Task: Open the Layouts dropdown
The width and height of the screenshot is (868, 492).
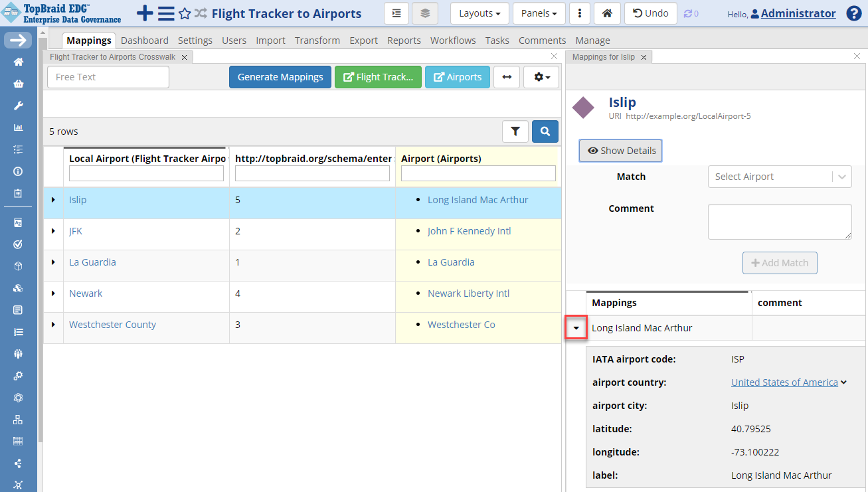Action: point(479,13)
